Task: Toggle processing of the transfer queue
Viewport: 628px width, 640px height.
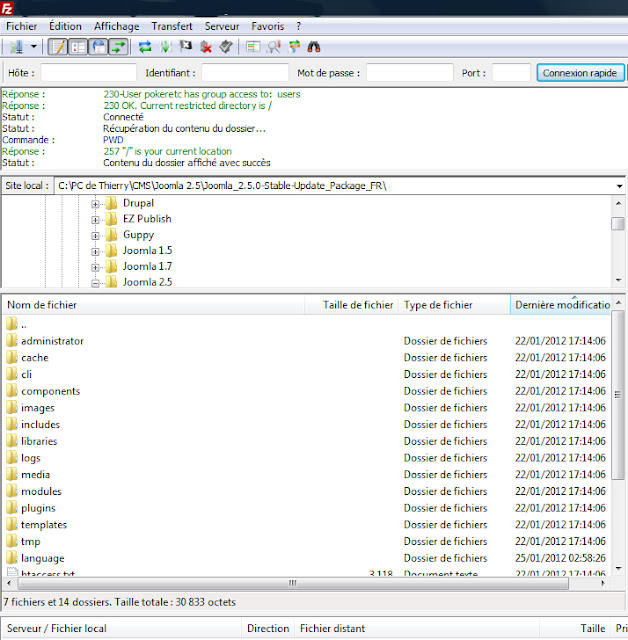Action: point(166,47)
